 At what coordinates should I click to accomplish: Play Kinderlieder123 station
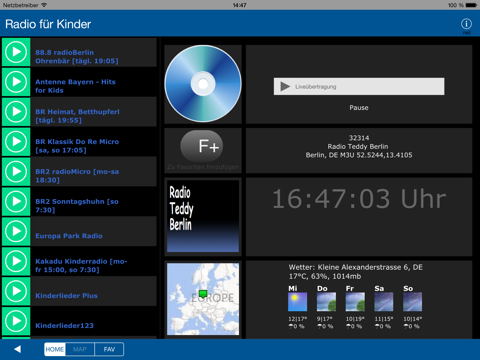tap(16, 321)
